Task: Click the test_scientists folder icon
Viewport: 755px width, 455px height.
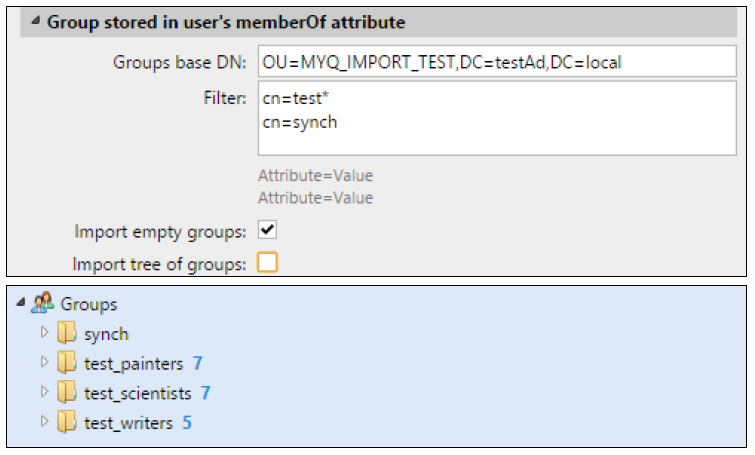Action: [x=67, y=393]
